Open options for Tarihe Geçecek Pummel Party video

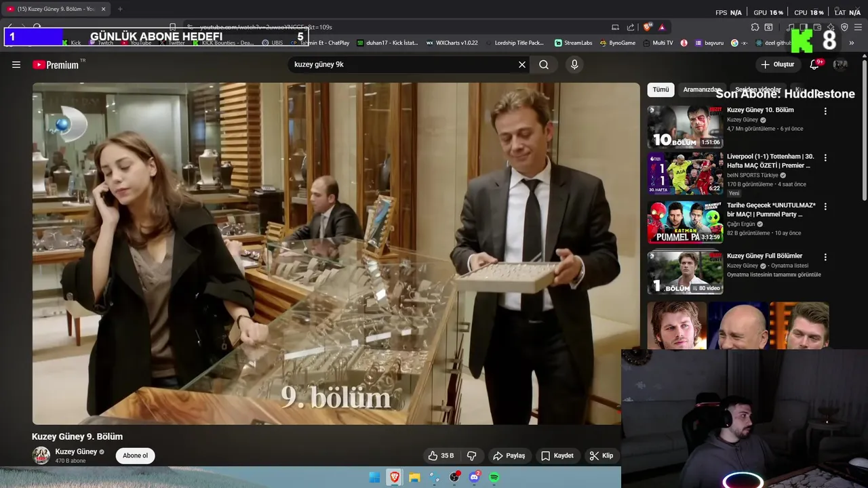tap(825, 207)
